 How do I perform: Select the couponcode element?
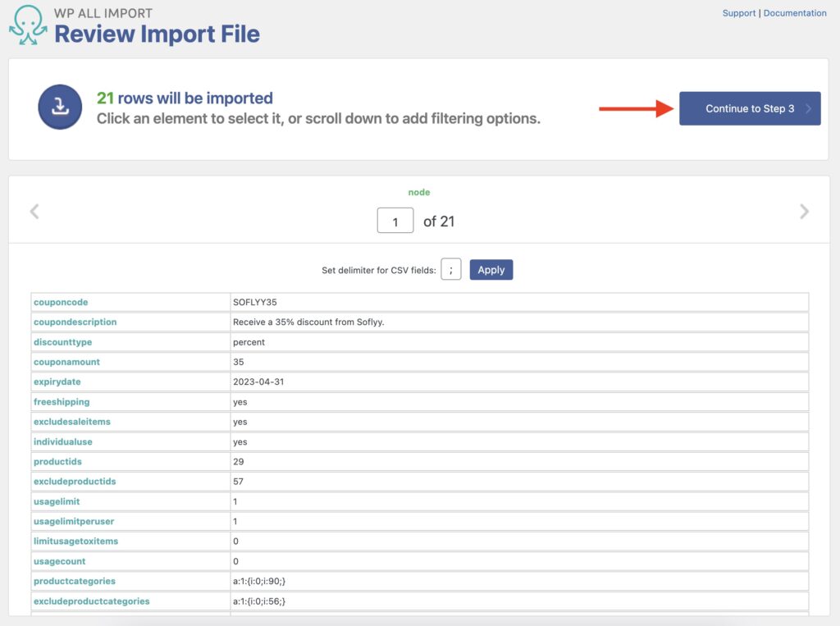(x=60, y=301)
